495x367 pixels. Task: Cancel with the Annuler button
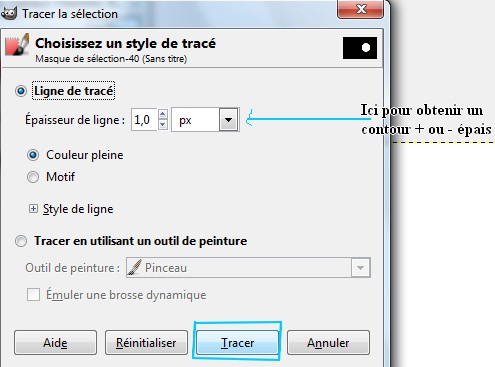pyautogui.click(x=328, y=343)
